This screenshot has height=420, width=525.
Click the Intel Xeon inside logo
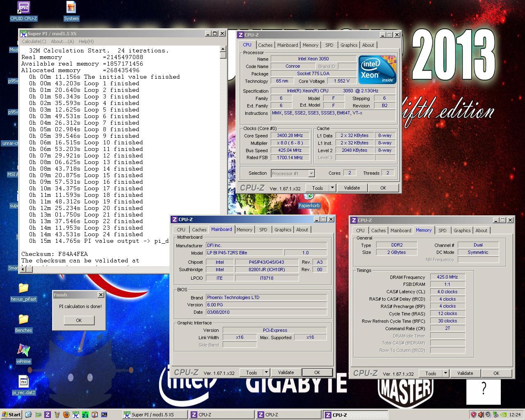377,70
